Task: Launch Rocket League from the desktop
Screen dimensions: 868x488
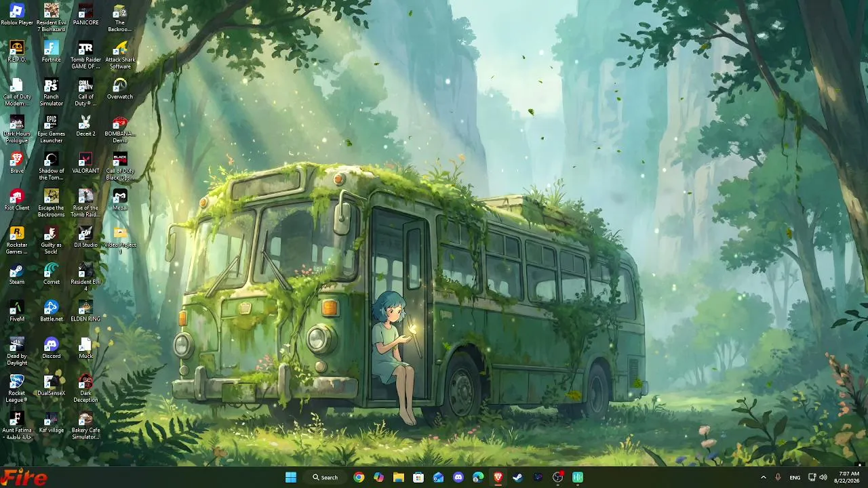Action: click(x=17, y=389)
